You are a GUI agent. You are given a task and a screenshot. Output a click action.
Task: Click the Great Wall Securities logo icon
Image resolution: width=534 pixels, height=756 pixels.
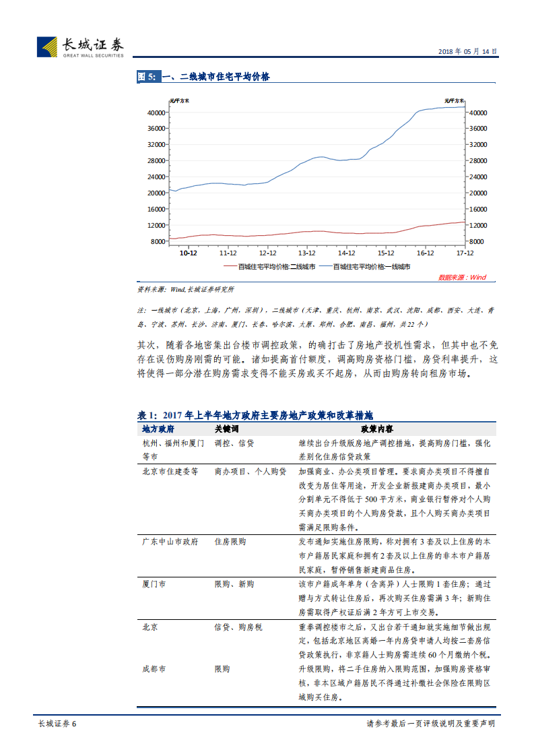point(46,47)
